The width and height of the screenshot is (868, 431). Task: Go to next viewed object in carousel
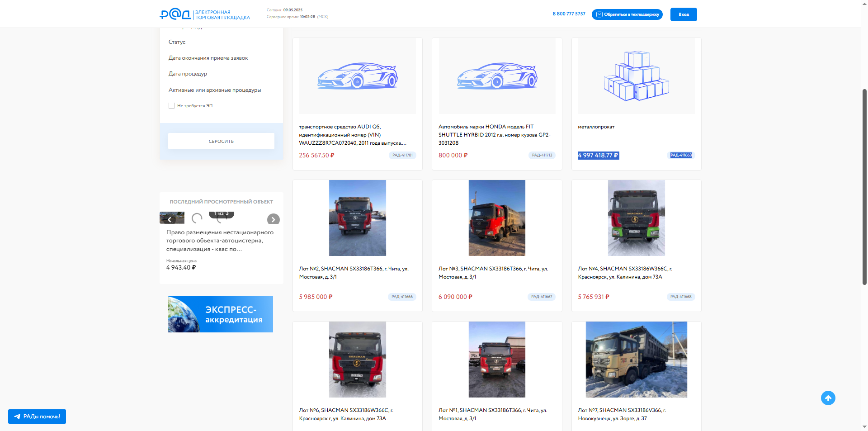coord(273,219)
